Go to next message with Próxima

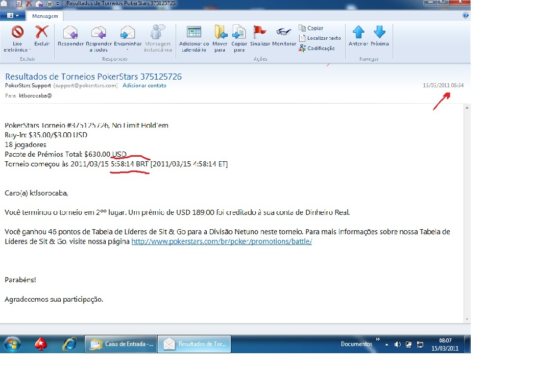(x=379, y=36)
